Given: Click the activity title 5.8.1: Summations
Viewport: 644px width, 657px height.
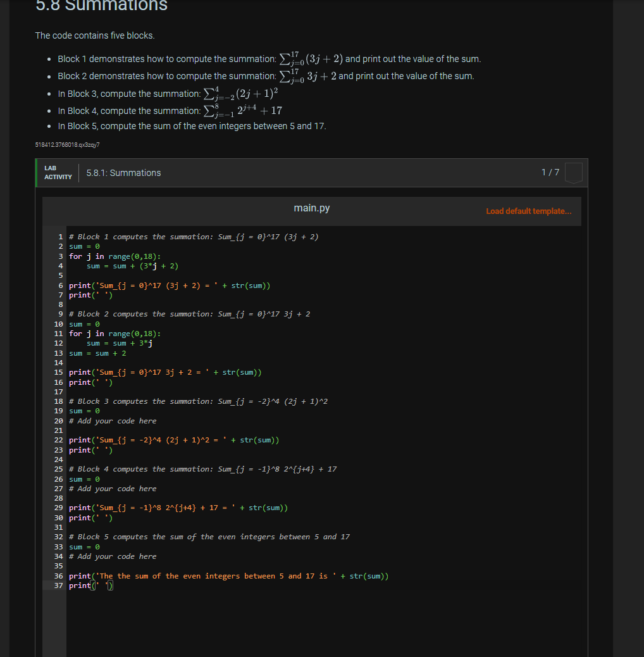Looking at the screenshot, I should point(123,173).
